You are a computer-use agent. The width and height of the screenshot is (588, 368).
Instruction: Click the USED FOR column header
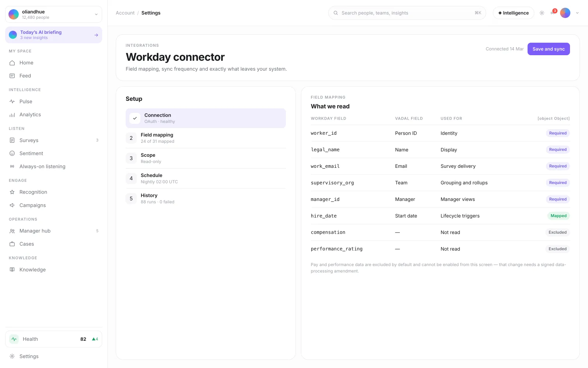[451, 118]
